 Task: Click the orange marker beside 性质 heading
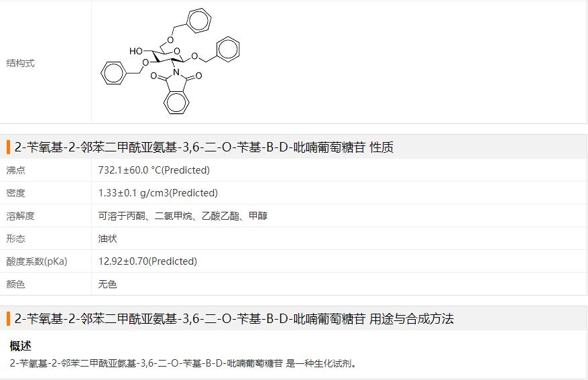(x=9, y=147)
